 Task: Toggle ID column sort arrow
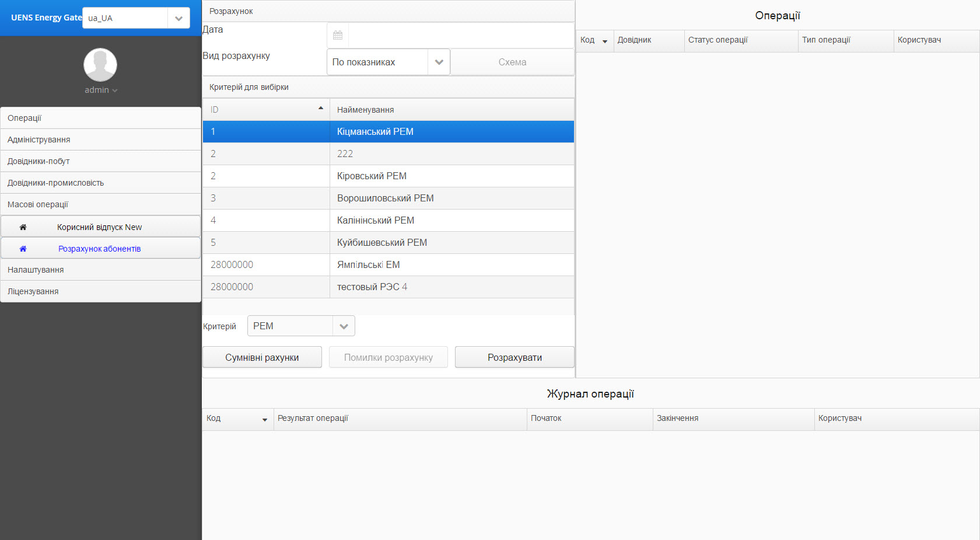[321, 108]
